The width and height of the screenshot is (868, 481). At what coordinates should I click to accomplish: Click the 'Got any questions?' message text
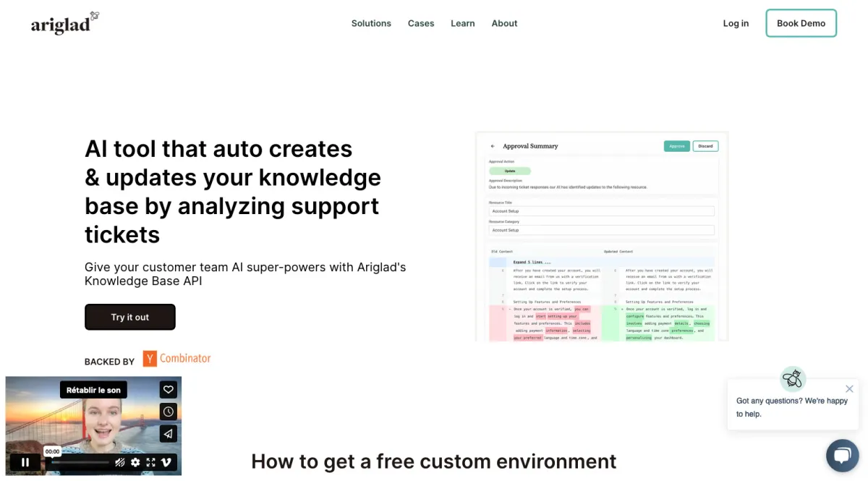[792, 407]
